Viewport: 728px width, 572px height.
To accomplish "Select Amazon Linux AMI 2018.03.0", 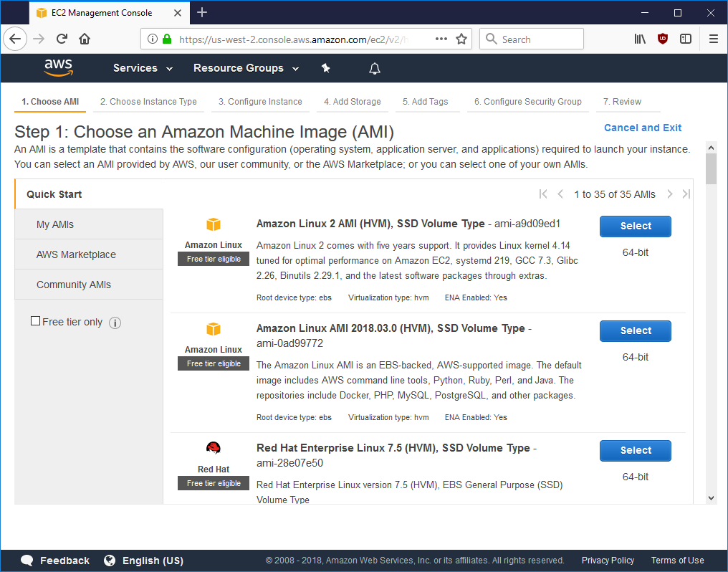I will tap(635, 330).
